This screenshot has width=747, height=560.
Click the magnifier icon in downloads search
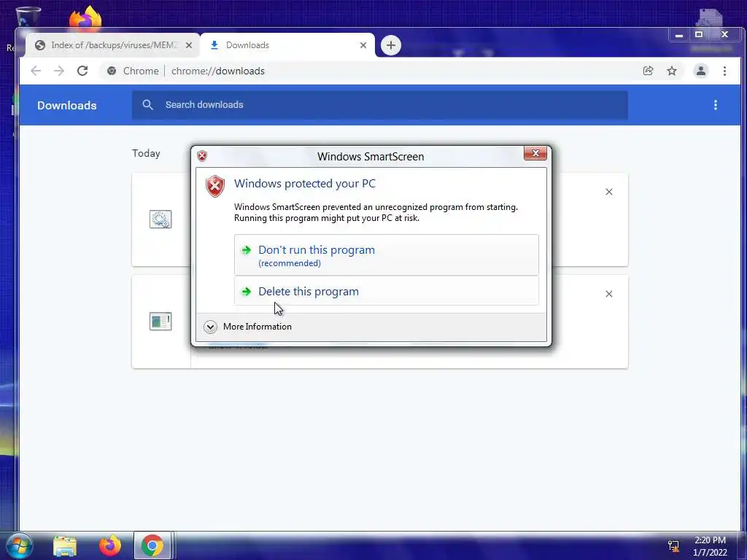pyautogui.click(x=147, y=105)
